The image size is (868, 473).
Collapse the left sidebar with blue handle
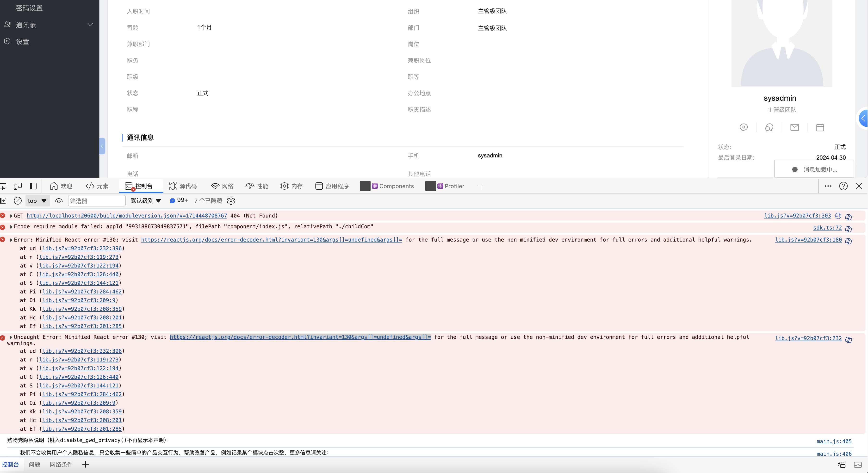[102, 146]
